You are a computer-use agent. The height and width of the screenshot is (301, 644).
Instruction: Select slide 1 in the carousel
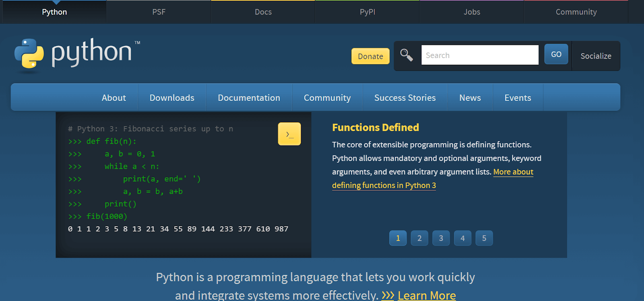pos(398,238)
